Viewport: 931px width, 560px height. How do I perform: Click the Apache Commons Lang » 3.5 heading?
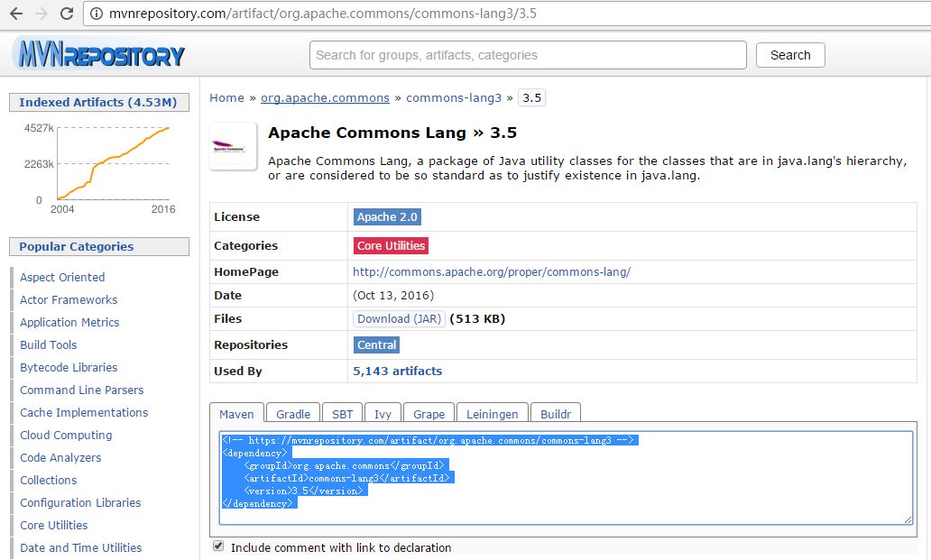click(x=392, y=133)
